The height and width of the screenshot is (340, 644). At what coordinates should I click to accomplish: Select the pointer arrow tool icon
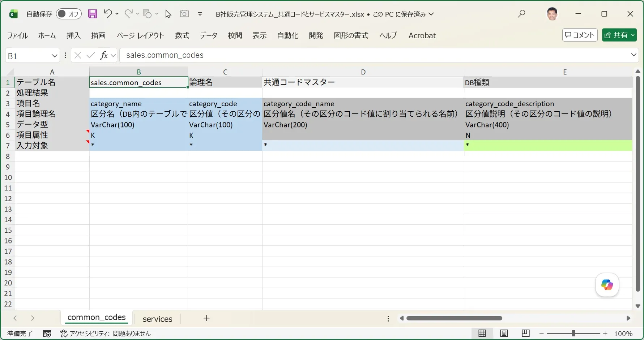168,14
